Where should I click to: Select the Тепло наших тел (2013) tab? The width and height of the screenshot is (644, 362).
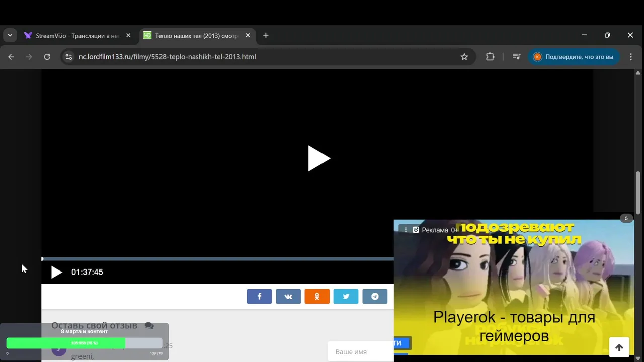tap(191, 36)
